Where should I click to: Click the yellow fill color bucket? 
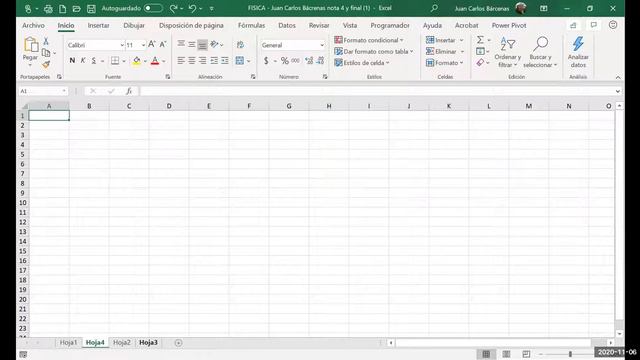tap(137, 61)
